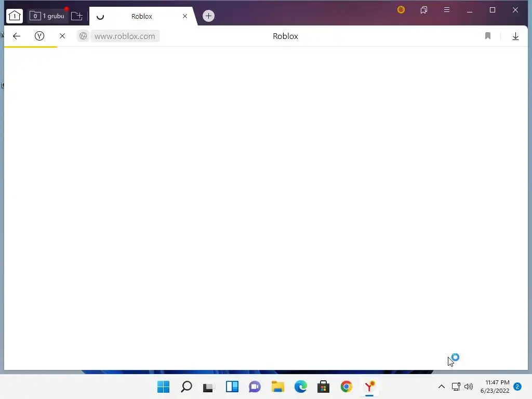
Task: Open the volume tray icon
Action: coord(469,387)
